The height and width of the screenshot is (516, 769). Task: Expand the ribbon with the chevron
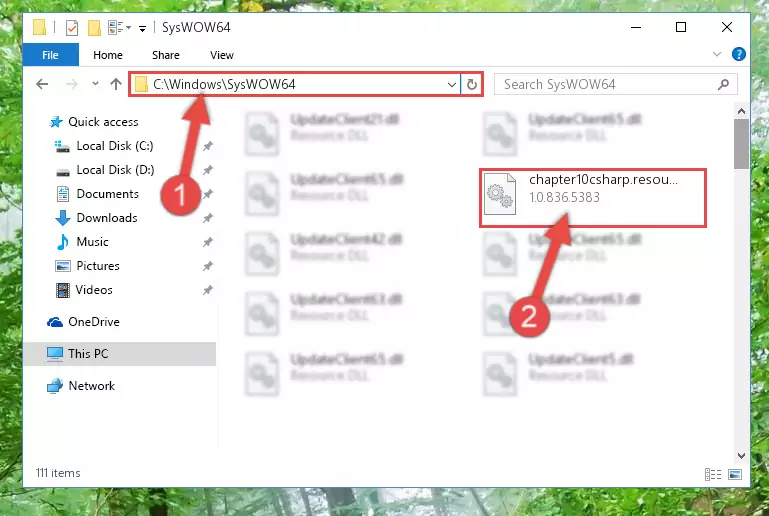point(717,54)
